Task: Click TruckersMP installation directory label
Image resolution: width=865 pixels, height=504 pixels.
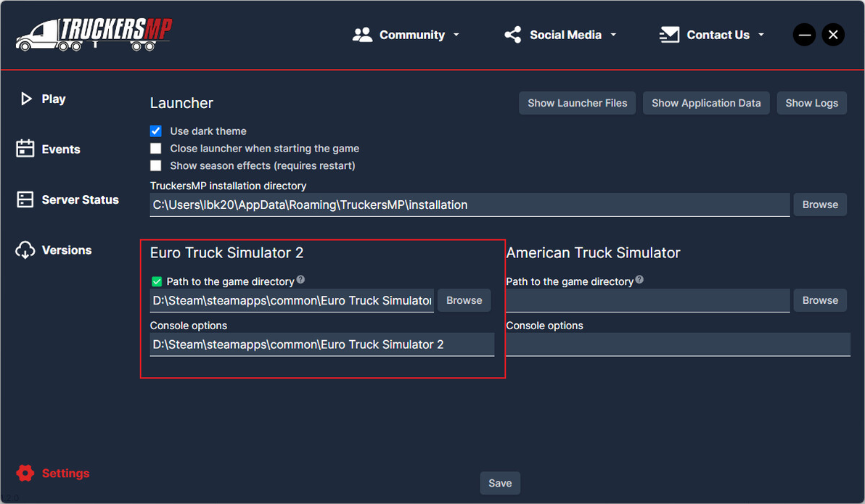Action: 228,186
